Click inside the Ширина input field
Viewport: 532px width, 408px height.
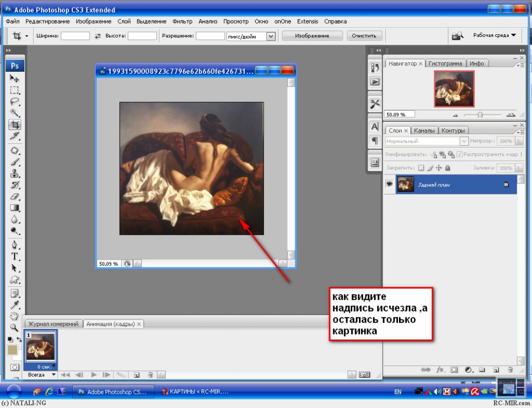pyautogui.click(x=75, y=36)
